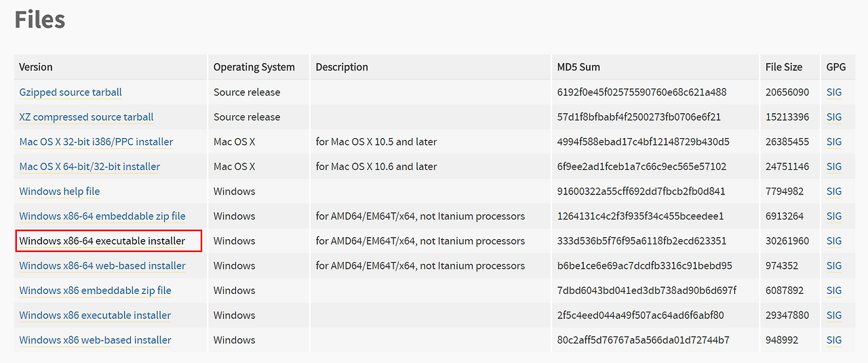Screen dimensions: 868x363
Task: Open SIG link for XZ compressed tarball
Action: coord(834,117)
